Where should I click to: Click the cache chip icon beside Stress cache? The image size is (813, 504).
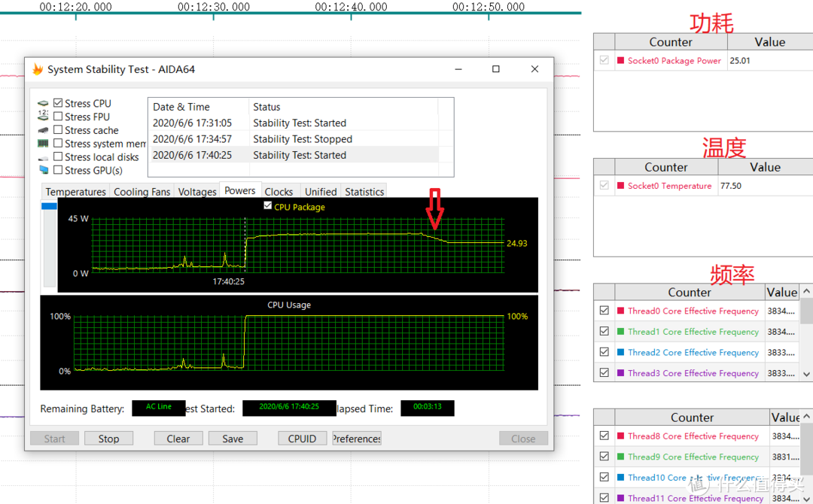coord(43,130)
